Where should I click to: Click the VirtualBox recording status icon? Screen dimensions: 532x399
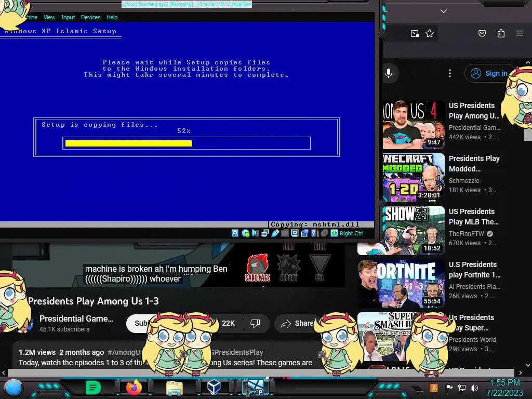click(304, 233)
